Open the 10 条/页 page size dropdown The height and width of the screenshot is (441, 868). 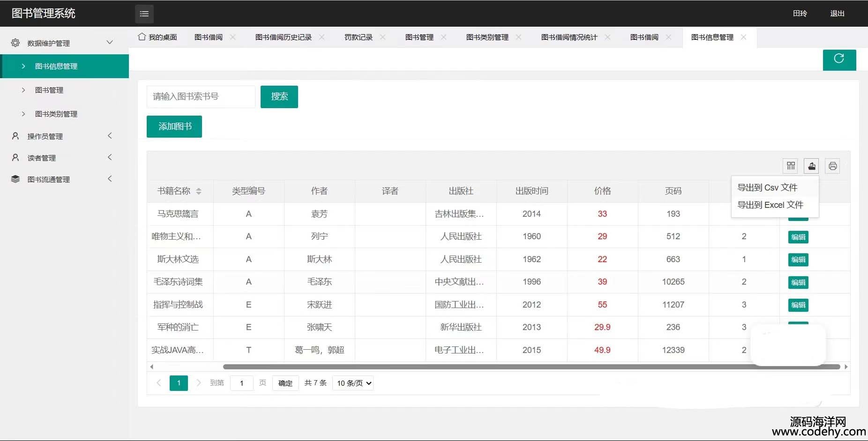tap(353, 383)
